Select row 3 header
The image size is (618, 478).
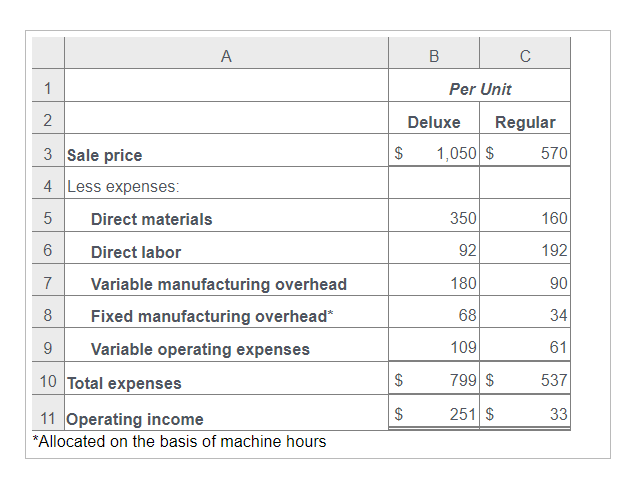coord(48,151)
